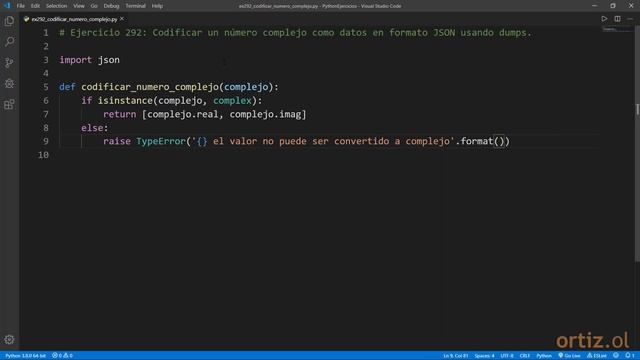Click 'codificar_numero_complejo' function name
This screenshot has width=640, height=360.
pyautogui.click(x=150, y=87)
